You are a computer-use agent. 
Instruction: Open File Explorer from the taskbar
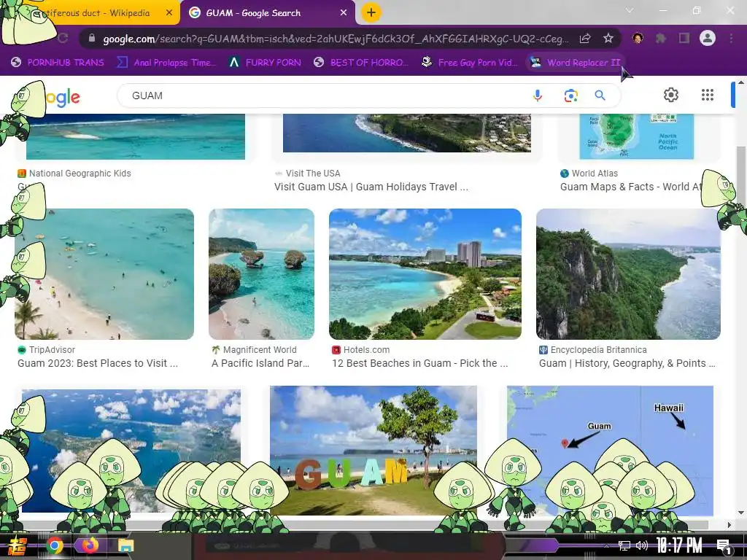click(x=125, y=545)
